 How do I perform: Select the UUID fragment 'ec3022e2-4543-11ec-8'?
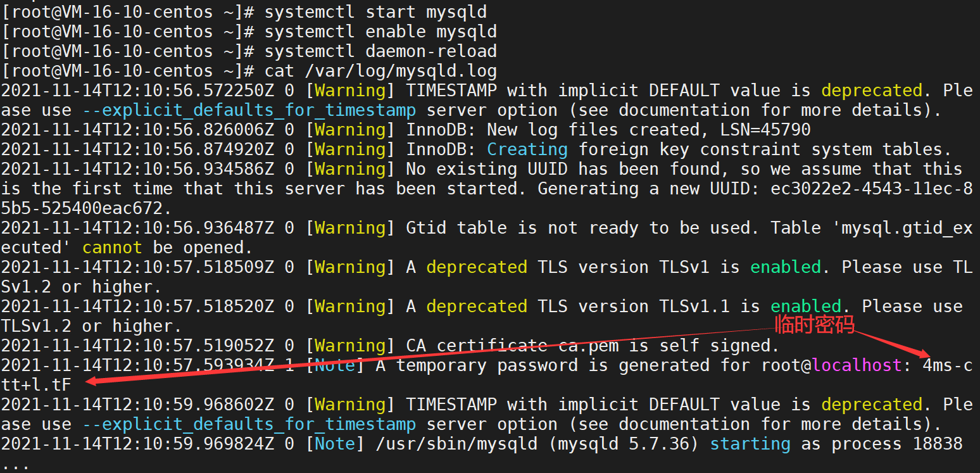pyautogui.click(x=872, y=188)
